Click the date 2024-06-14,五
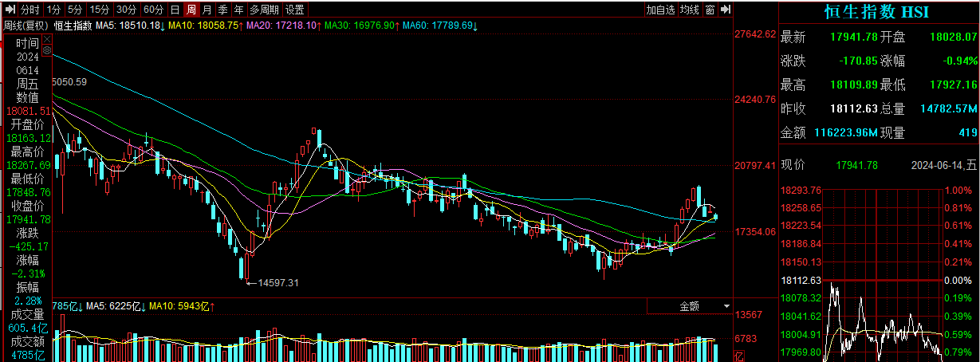The width and height of the screenshot is (980, 362). click(x=943, y=165)
